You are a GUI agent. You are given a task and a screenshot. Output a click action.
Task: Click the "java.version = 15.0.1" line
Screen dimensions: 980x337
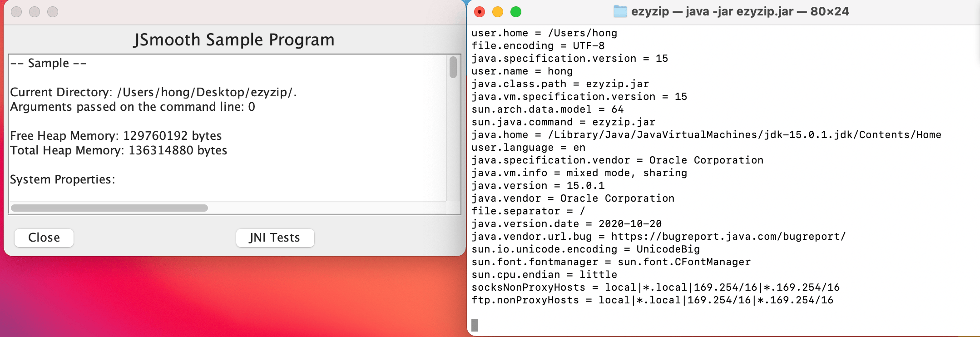click(x=538, y=186)
